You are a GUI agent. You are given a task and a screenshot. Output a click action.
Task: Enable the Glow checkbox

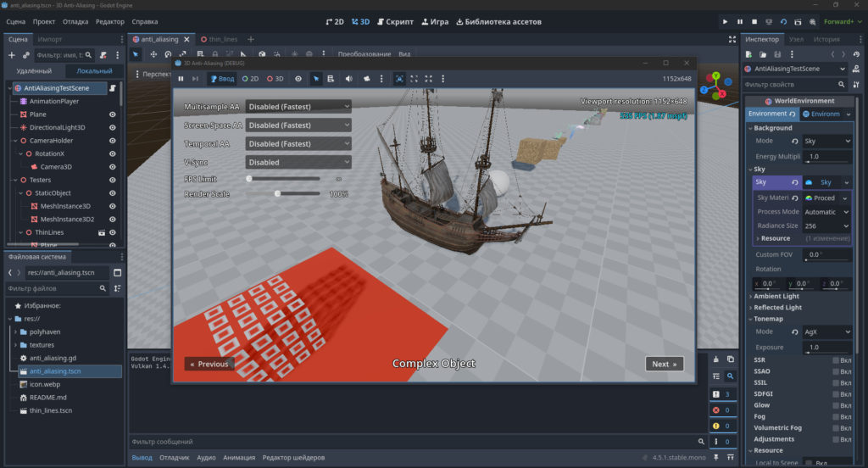(x=836, y=405)
